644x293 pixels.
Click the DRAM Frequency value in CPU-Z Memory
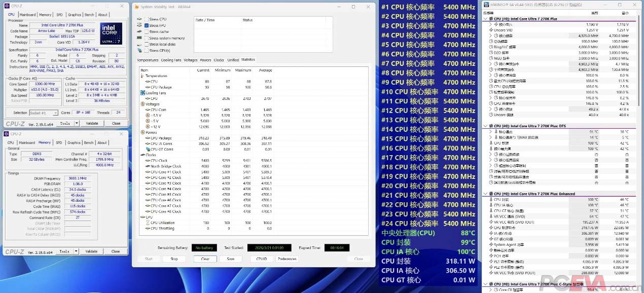pyautogui.click(x=77, y=178)
